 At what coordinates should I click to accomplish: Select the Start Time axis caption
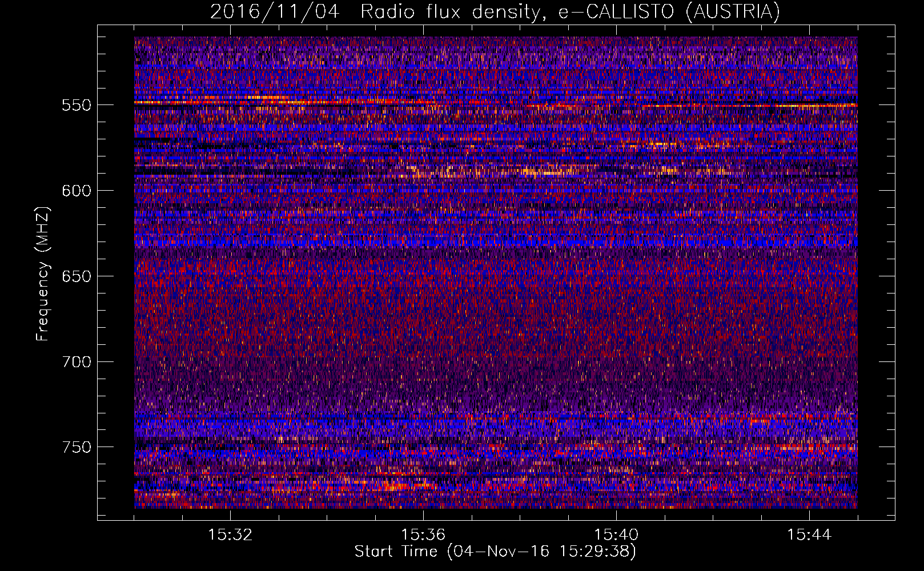[x=495, y=552]
